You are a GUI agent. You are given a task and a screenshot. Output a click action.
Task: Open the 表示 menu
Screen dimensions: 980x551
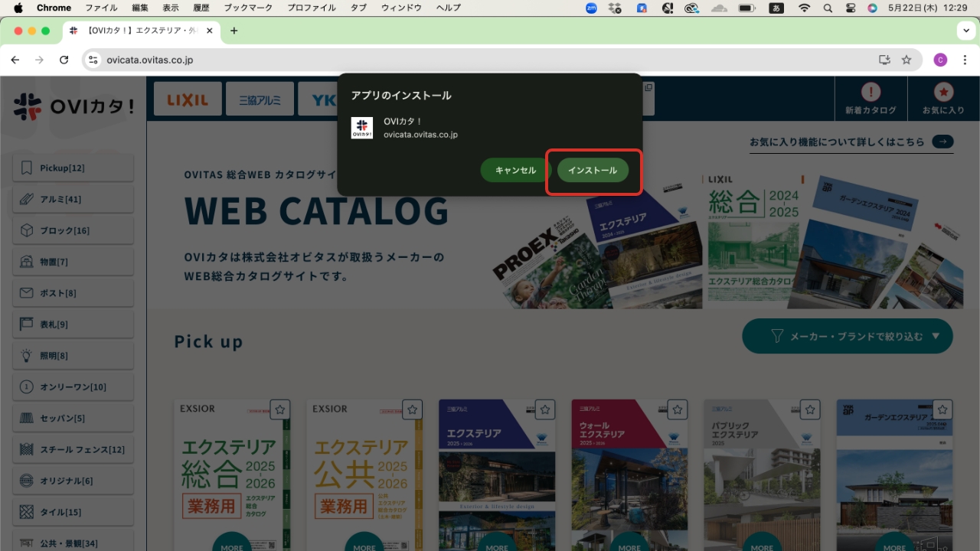171,8
